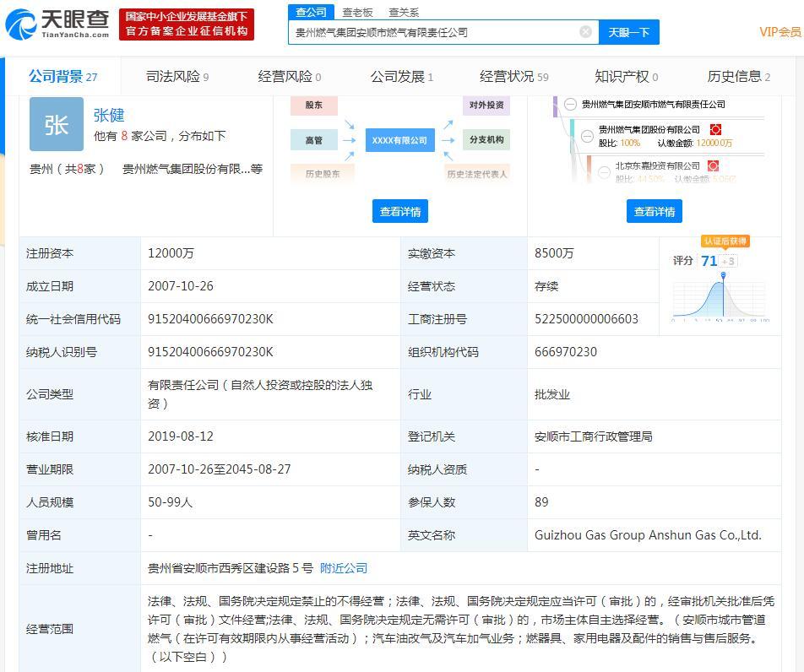Switch to 查老板 search tab
The width and height of the screenshot is (804, 672).
357,13
